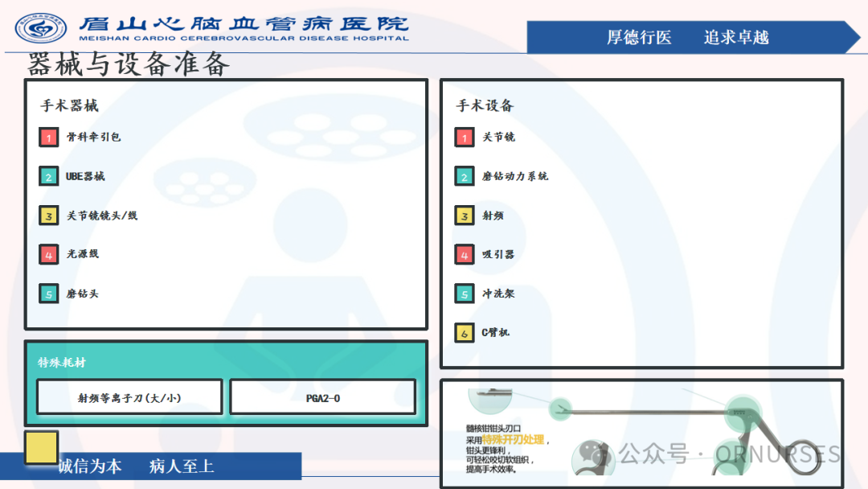Click red number 1 badge beside 骨科牵引包

(x=49, y=138)
